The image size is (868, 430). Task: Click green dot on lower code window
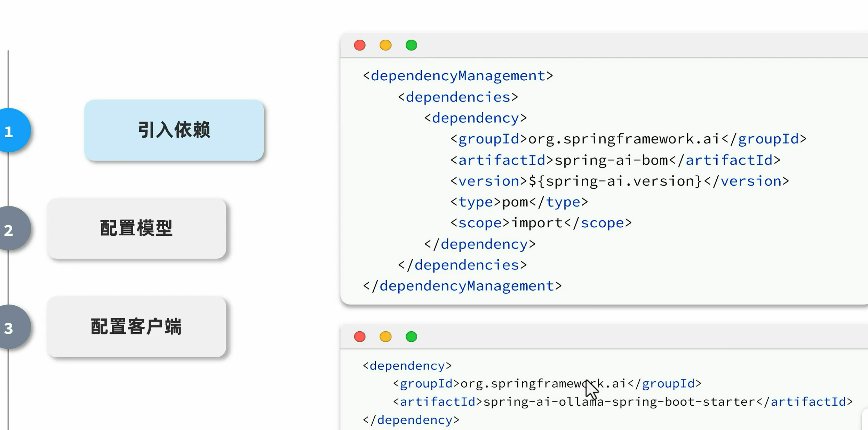411,336
